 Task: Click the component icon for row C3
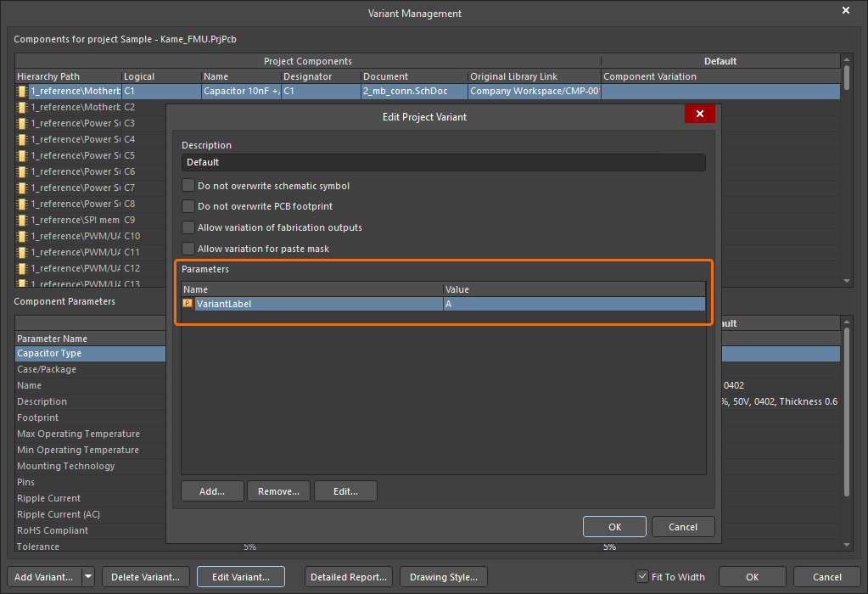(22, 123)
